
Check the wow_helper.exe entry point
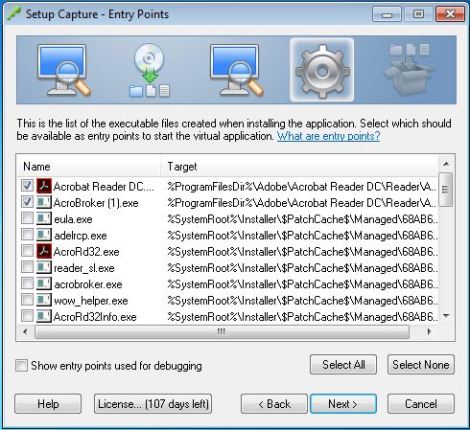tap(27, 300)
